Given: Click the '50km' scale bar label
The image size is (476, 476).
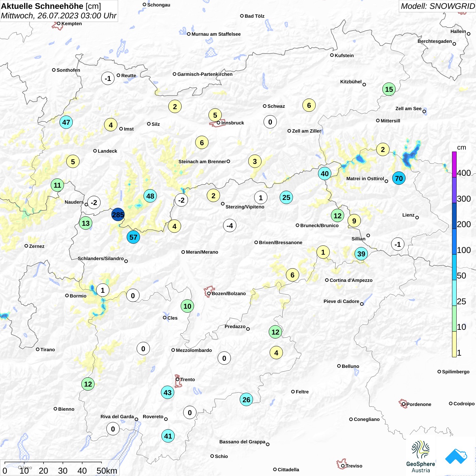Looking at the screenshot, I should (107, 471).
